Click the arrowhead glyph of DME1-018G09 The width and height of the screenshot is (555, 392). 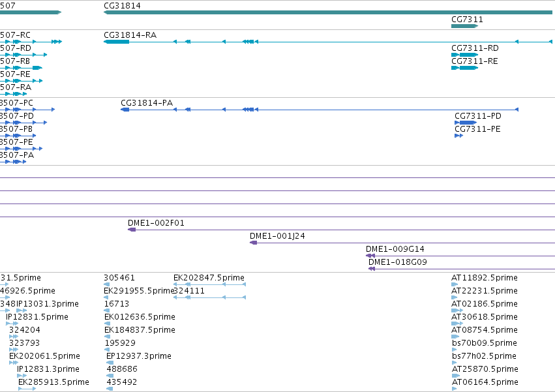372,269
